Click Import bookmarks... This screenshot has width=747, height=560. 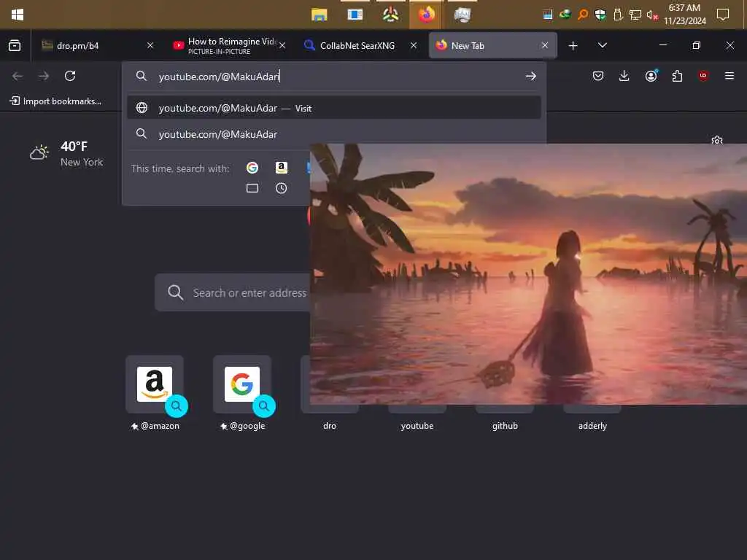click(x=55, y=101)
